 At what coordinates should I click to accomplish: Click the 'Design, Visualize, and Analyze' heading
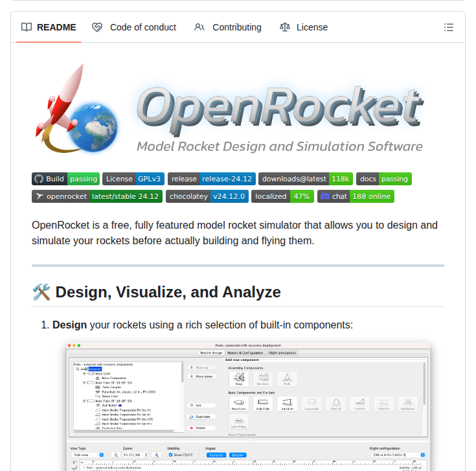(156, 292)
